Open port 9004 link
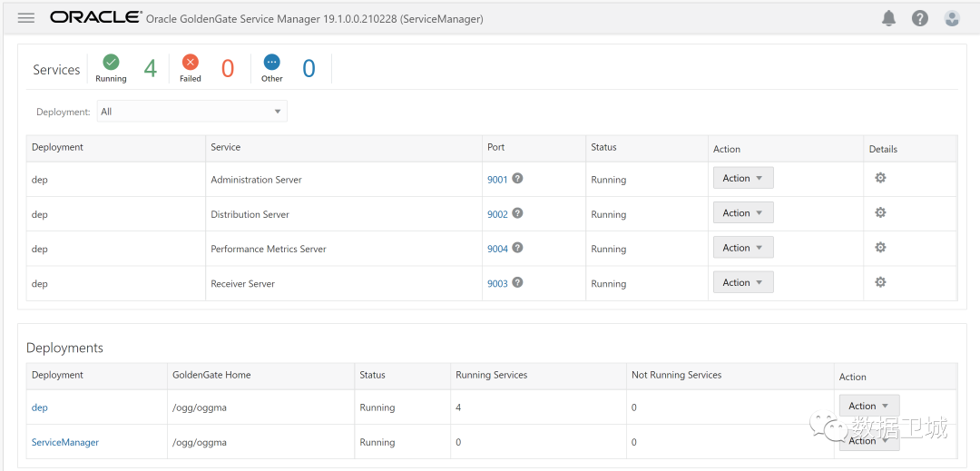This screenshot has height=471, width=980. [497, 249]
